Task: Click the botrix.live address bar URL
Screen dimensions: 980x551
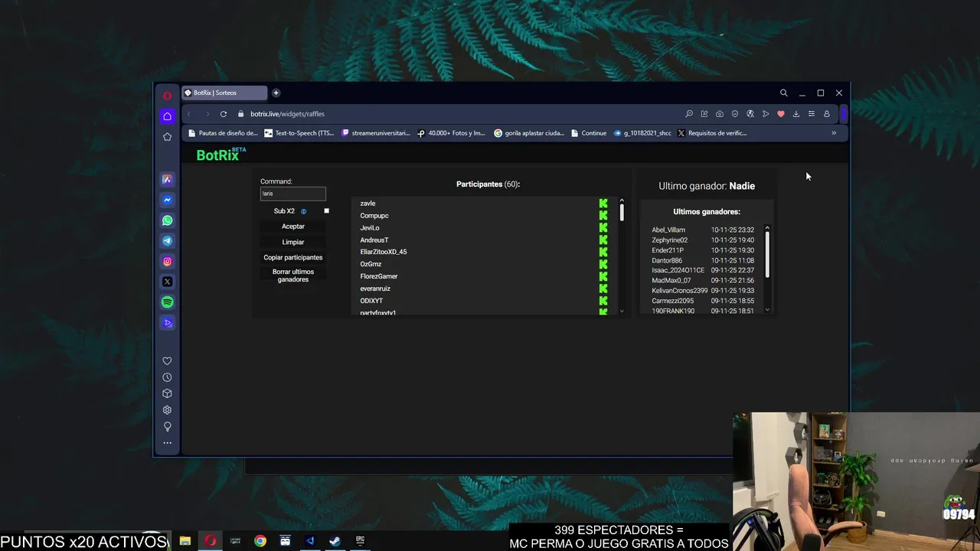Action: click(x=287, y=114)
